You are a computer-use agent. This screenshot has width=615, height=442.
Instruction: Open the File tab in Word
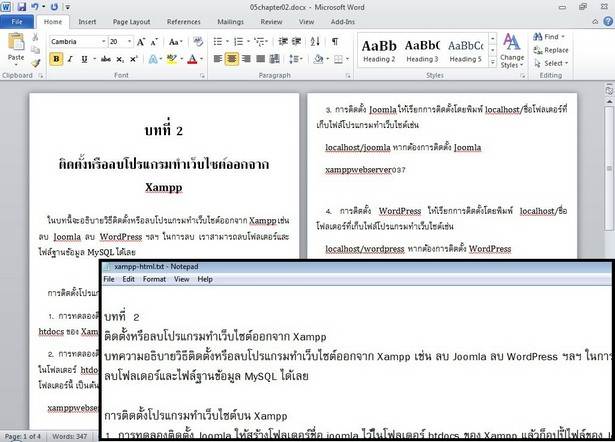point(17,22)
